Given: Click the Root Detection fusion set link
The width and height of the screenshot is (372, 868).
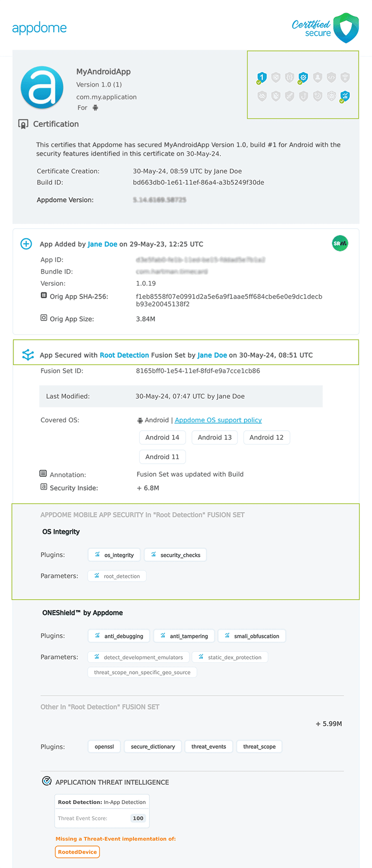Looking at the screenshot, I should pos(124,355).
